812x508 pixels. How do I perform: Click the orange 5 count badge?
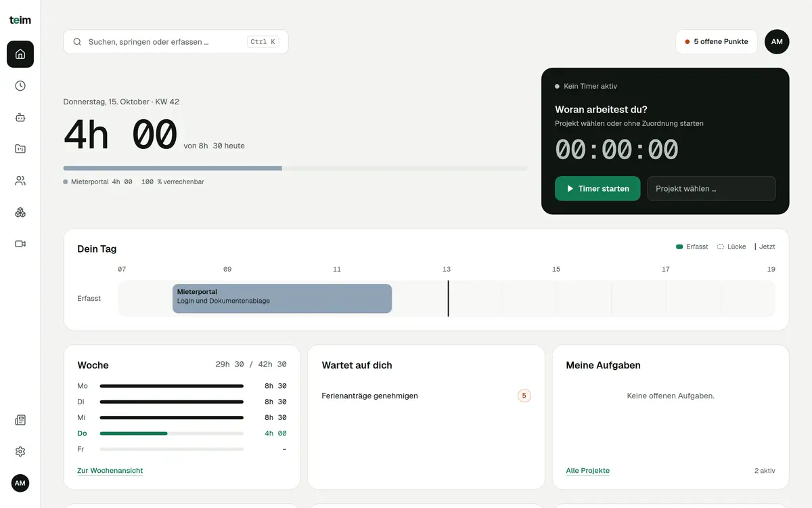pyautogui.click(x=524, y=396)
